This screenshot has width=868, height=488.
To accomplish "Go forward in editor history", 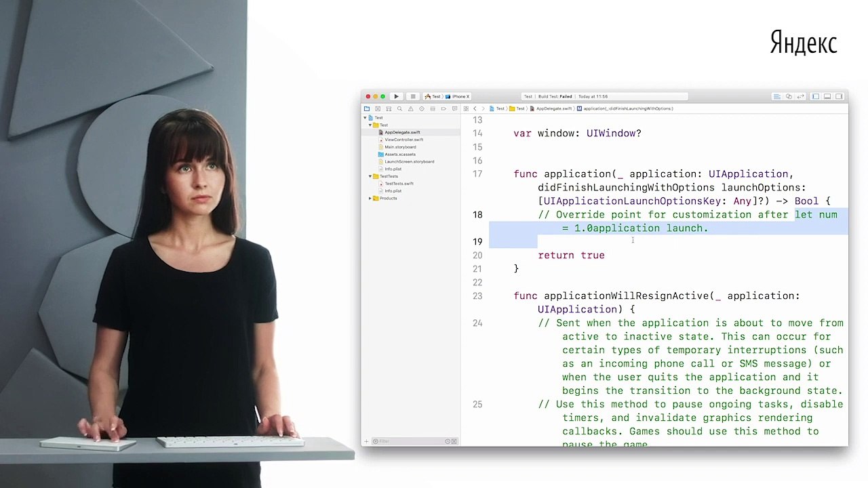I will coord(484,108).
